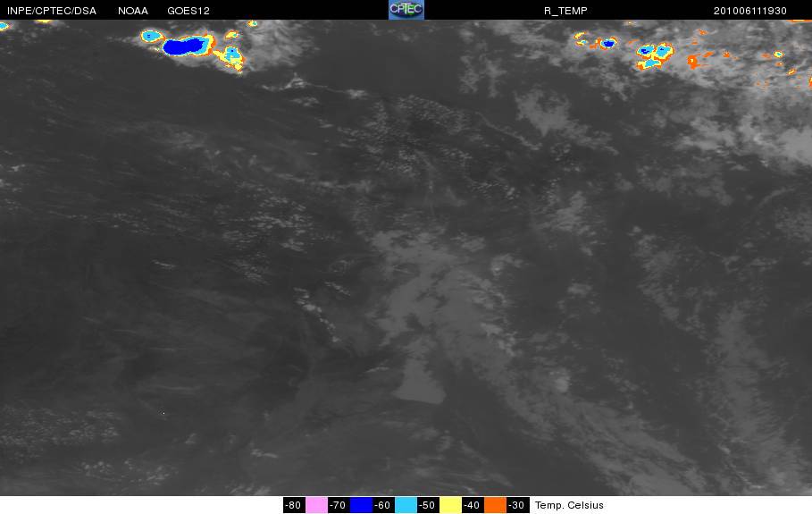Click the -30 legend value
The image size is (812, 514).
[517, 505]
